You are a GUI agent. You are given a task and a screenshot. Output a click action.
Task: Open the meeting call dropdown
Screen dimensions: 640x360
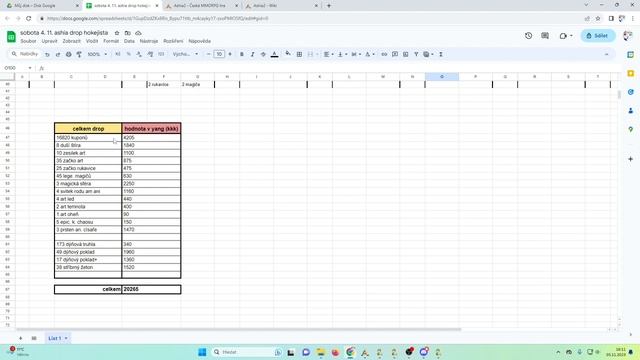(566, 36)
